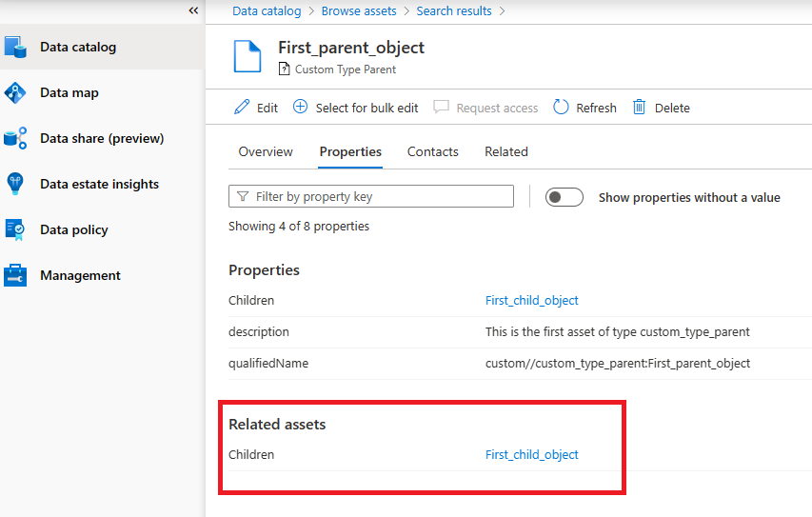The width and height of the screenshot is (812, 517).
Task: Click the qualifiedName value text
Action: 618,364
